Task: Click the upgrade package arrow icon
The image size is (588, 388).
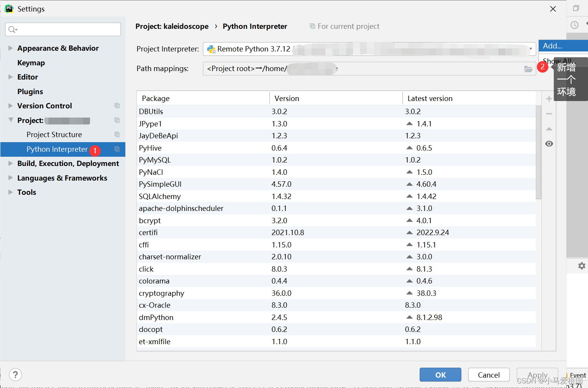Action: point(549,129)
